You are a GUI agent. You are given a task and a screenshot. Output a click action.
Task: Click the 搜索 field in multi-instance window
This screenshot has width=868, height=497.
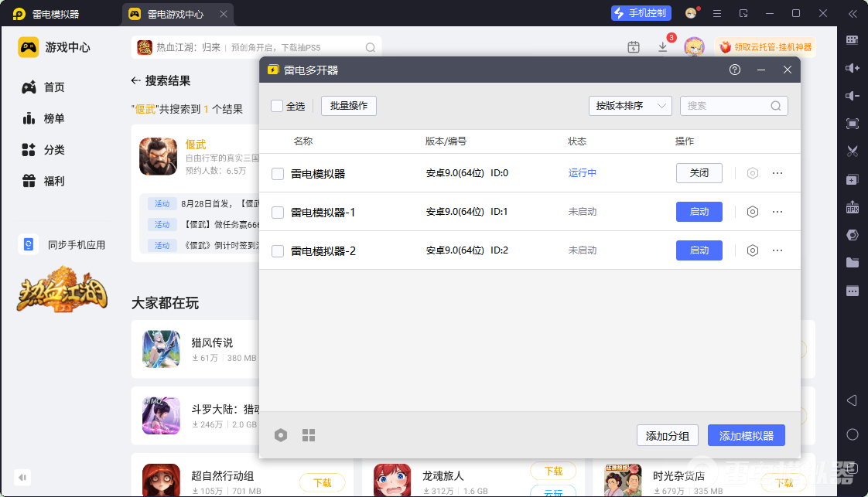[x=726, y=106]
